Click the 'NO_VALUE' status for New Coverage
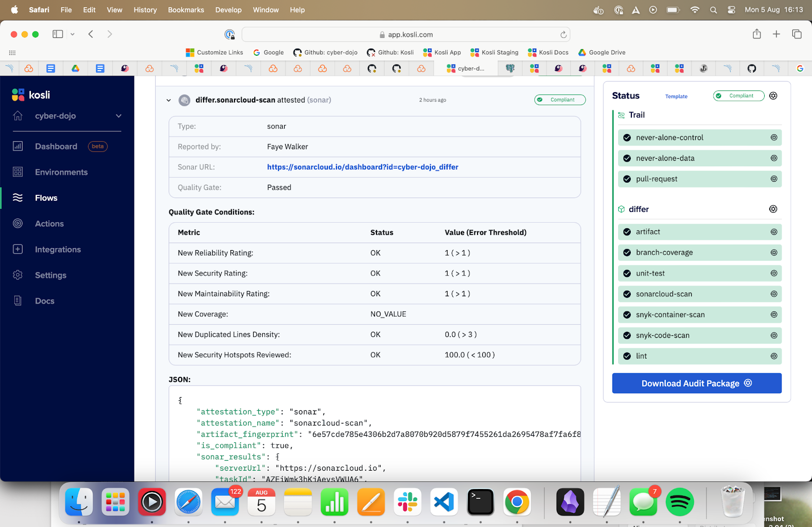The height and width of the screenshot is (527, 812). click(x=388, y=314)
